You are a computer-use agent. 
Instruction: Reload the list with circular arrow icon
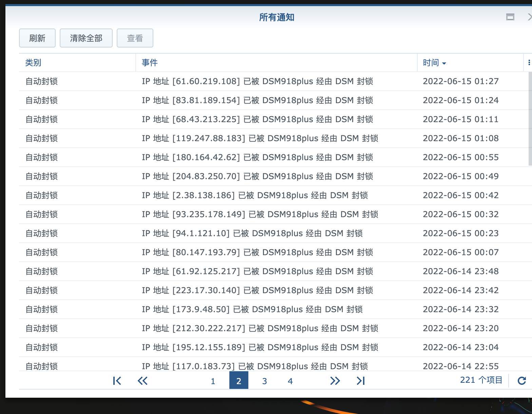click(522, 381)
